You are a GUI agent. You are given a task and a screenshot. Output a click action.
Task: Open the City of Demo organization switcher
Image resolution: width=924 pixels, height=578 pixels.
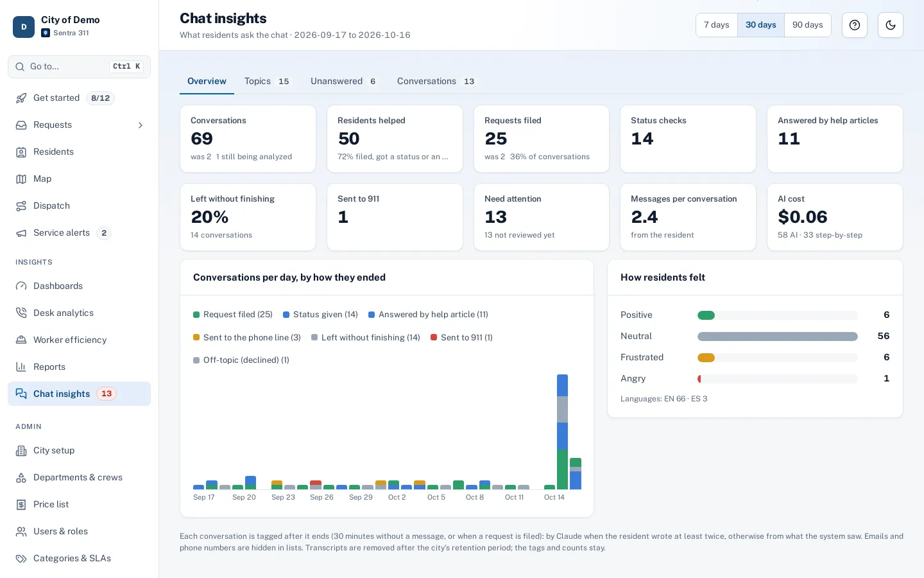point(79,26)
